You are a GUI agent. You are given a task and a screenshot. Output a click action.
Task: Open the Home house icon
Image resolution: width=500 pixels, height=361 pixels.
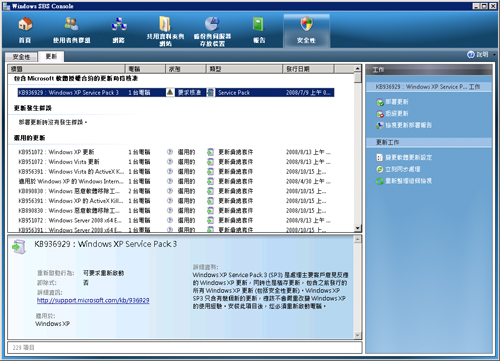click(25, 24)
